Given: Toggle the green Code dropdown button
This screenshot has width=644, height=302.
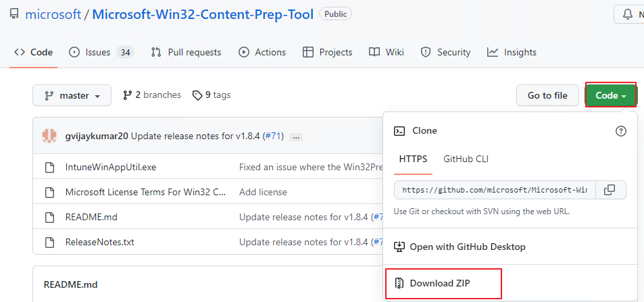Looking at the screenshot, I should click(x=611, y=95).
